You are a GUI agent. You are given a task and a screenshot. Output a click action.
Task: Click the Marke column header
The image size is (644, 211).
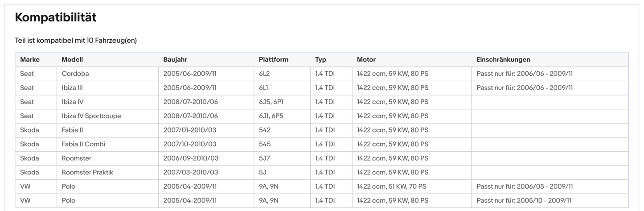[30, 60]
